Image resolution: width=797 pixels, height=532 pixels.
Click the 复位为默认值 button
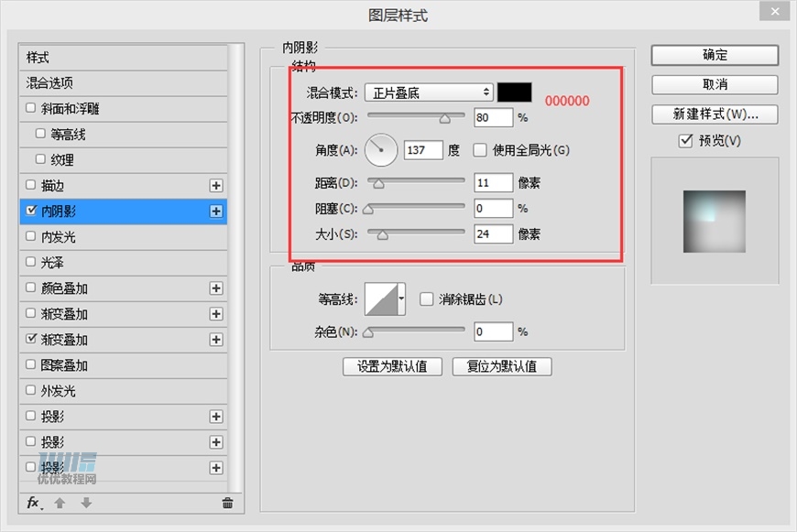(502, 366)
